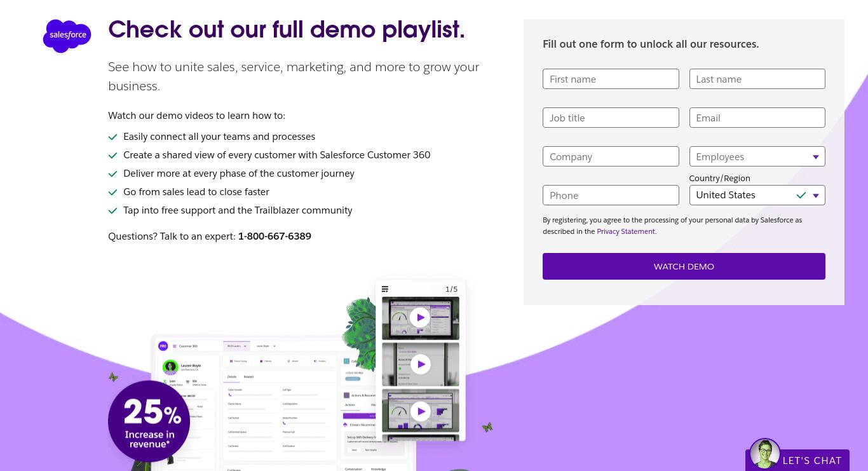Click the Salesforce cloud logo
This screenshot has width=868, height=471.
[67, 36]
